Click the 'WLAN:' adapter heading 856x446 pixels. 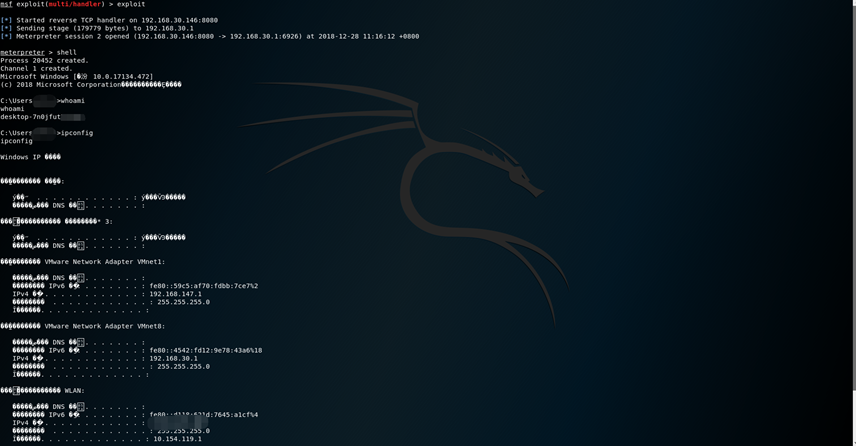[43, 391]
